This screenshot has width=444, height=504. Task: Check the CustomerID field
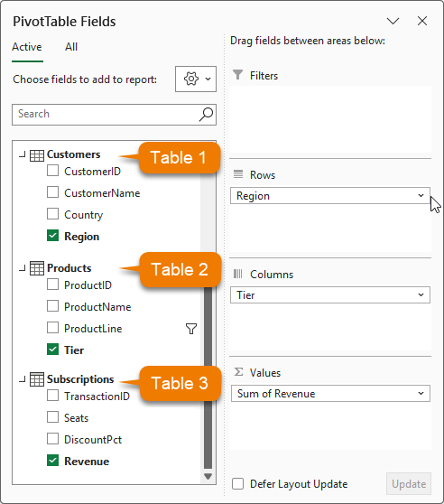(x=52, y=171)
